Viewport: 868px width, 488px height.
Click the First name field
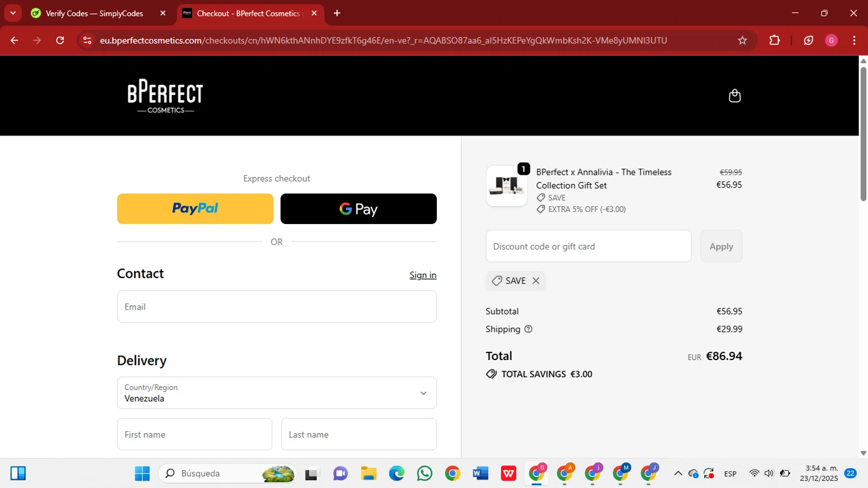pos(194,434)
